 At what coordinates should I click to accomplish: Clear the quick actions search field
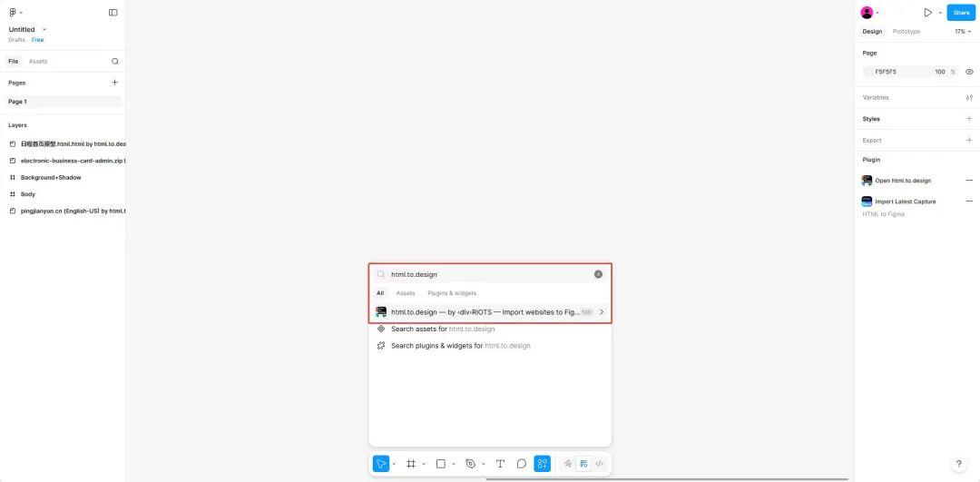click(598, 274)
